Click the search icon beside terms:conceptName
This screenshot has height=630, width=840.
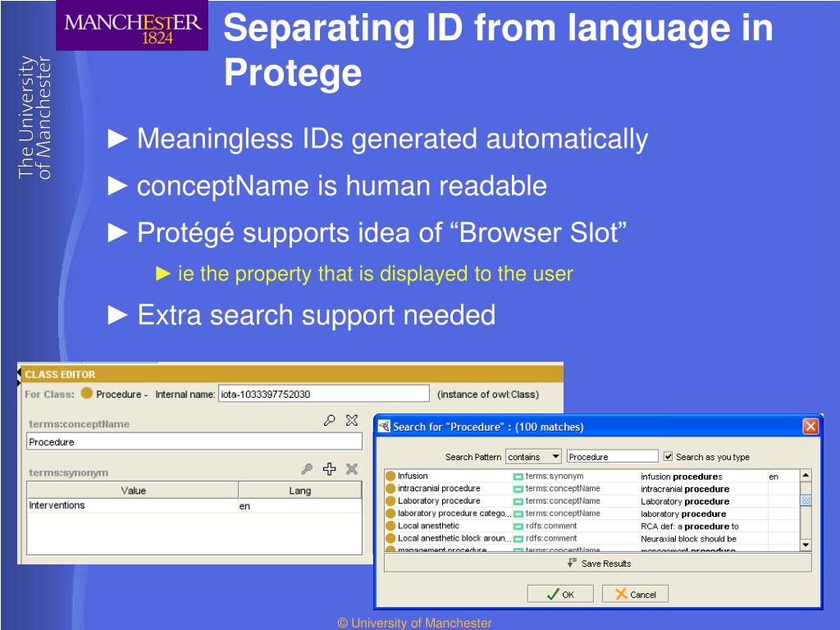point(330,421)
